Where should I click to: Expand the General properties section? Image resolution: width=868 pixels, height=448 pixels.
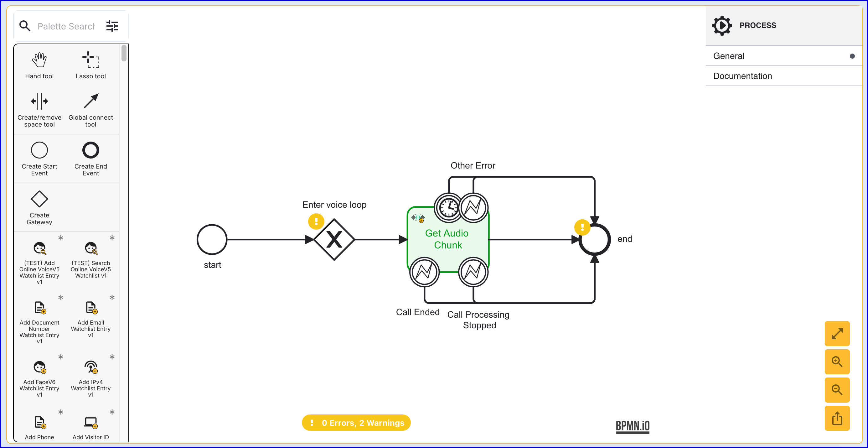click(x=784, y=56)
